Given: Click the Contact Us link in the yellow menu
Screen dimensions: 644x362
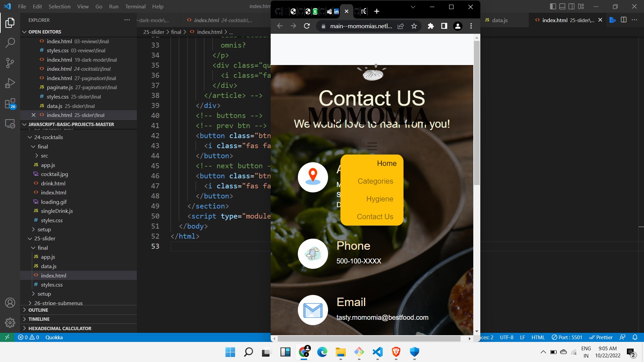Looking at the screenshot, I should pyautogui.click(x=375, y=217).
